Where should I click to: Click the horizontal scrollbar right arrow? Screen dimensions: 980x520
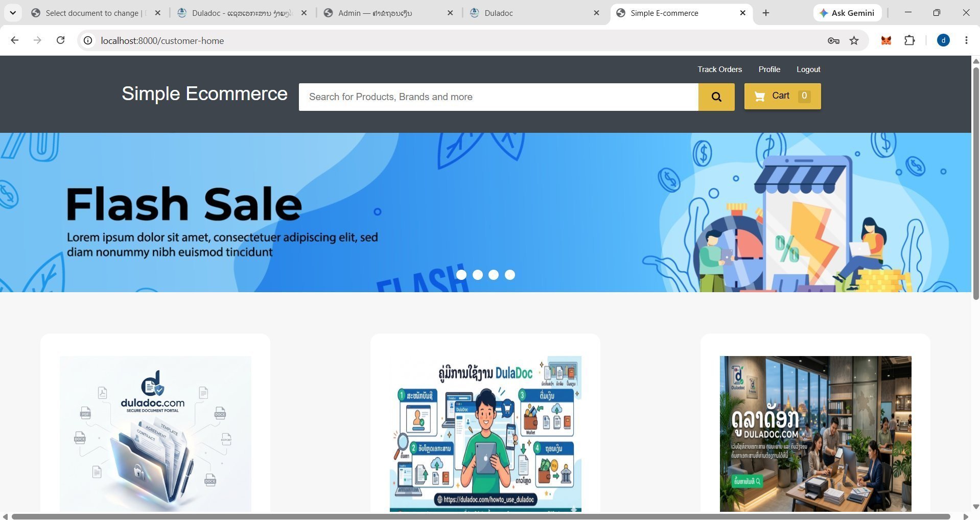click(965, 516)
